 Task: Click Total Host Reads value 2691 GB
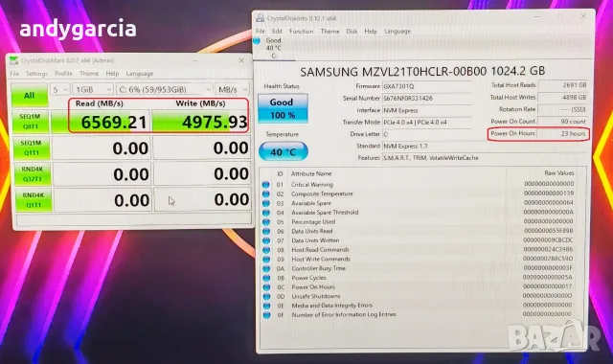click(x=562, y=85)
